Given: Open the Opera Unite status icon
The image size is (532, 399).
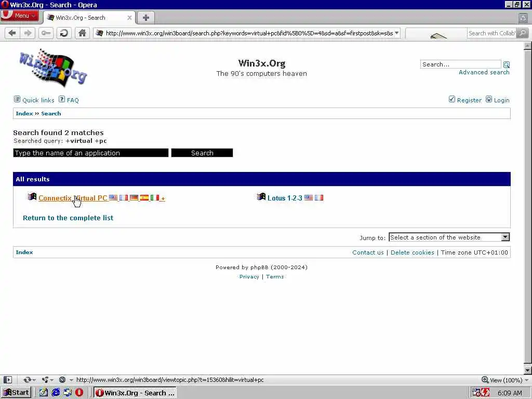Looking at the screenshot, I should click(x=47, y=380).
